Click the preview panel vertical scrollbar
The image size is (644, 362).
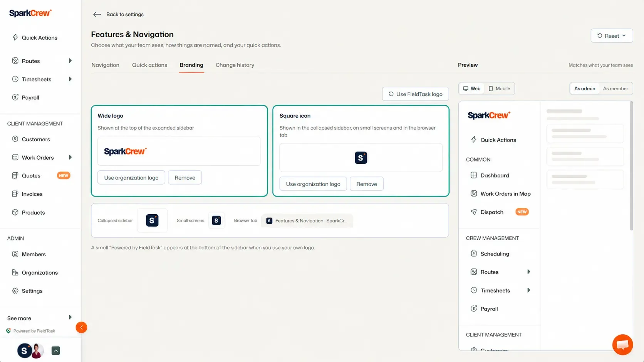tap(631, 166)
